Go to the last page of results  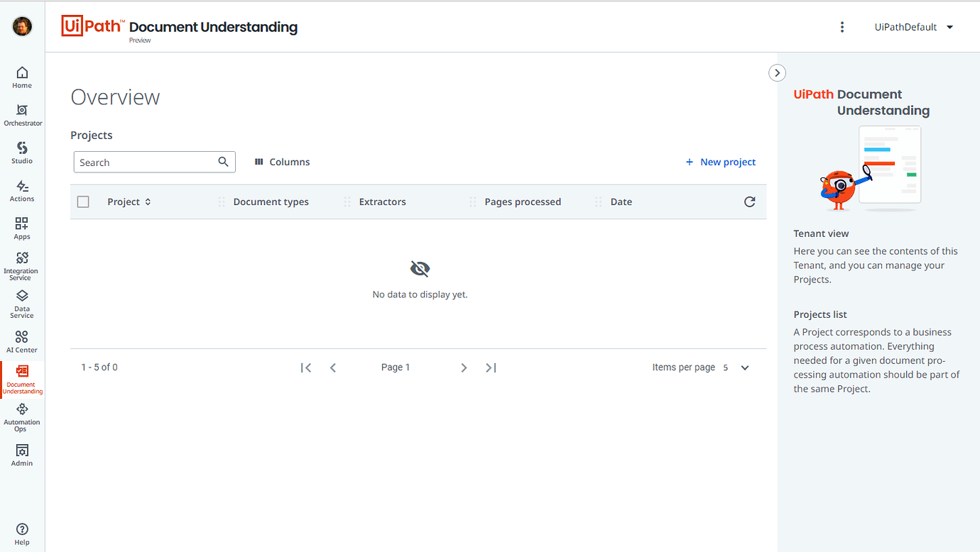490,368
